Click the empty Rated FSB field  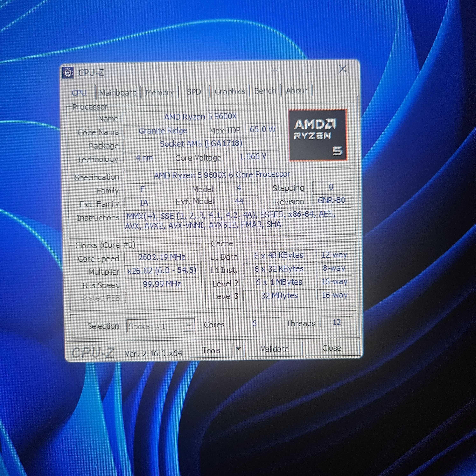162,297
